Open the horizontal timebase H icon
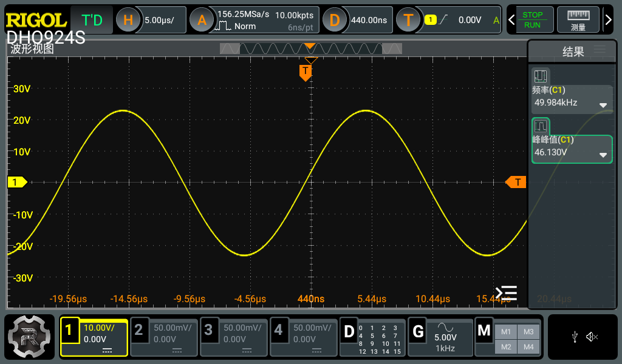This screenshot has width=622, height=364. (x=128, y=20)
